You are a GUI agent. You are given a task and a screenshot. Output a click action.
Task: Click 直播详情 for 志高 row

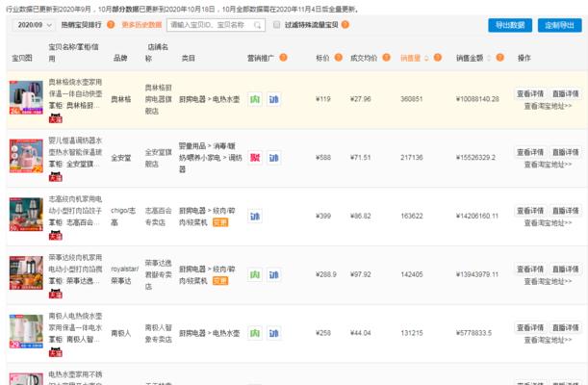tap(566, 211)
